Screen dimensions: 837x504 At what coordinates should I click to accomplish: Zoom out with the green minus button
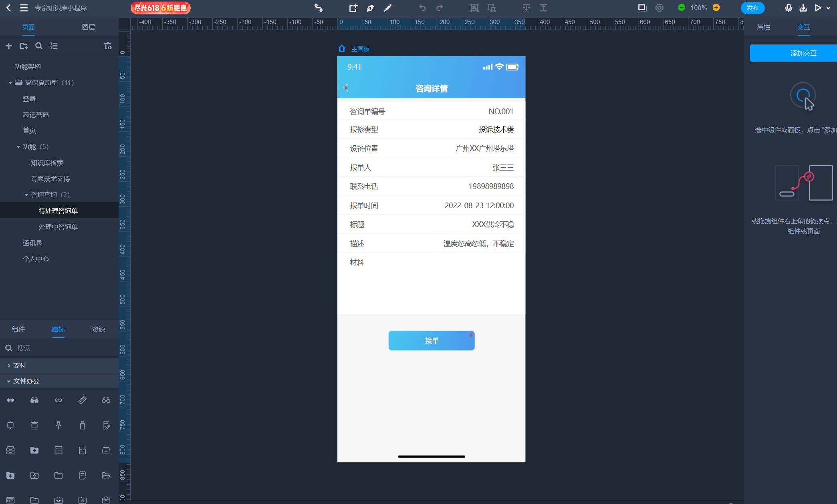click(x=681, y=8)
